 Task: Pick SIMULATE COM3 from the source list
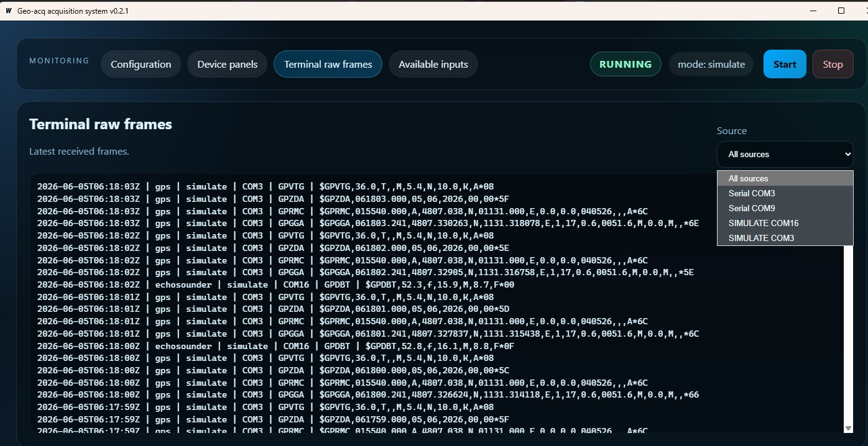(785, 238)
